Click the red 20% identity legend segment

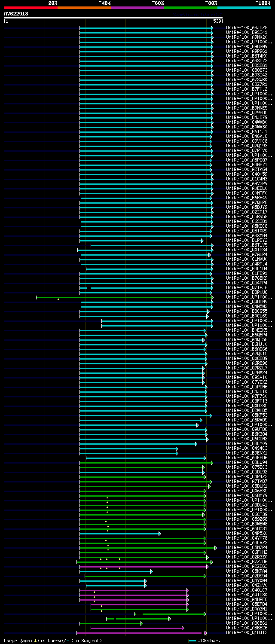pos(31,7)
